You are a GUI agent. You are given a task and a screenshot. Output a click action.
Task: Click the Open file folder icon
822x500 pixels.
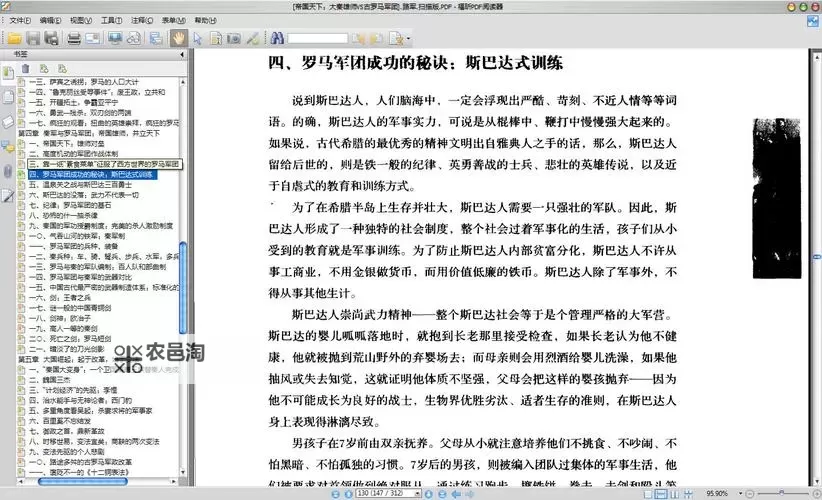tap(15, 38)
